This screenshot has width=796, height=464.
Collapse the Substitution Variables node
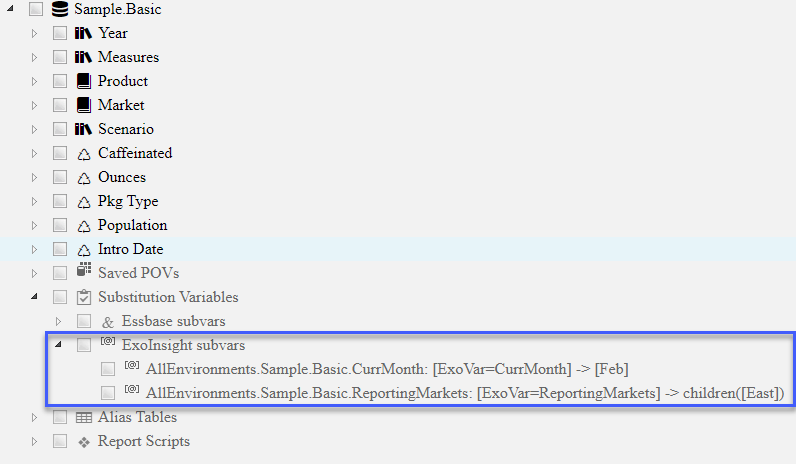pyautogui.click(x=34, y=296)
